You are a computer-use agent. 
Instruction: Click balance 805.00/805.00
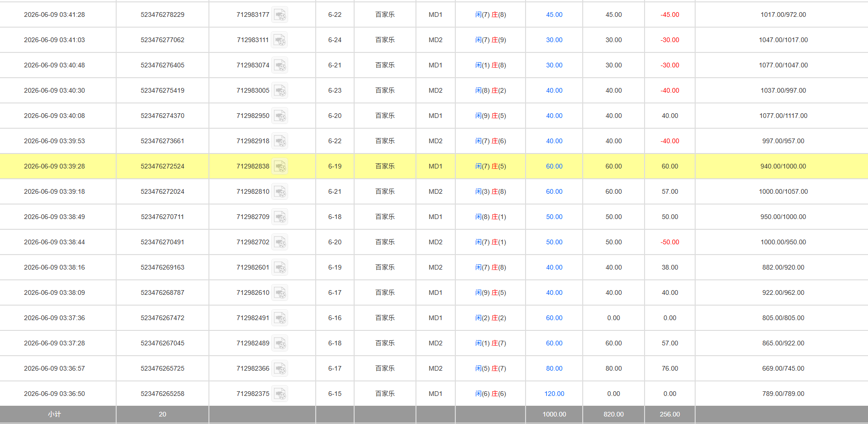[x=783, y=318]
